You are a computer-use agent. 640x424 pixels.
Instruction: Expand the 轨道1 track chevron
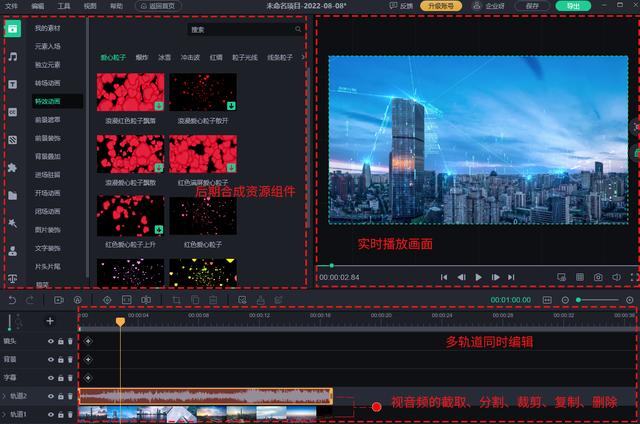(x=4, y=415)
